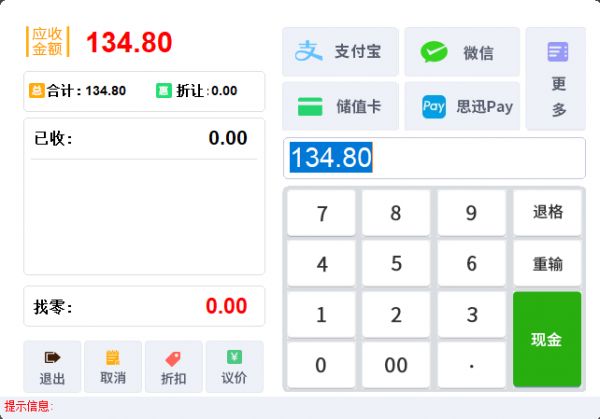The width and height of the screenshot is (600, 419).
Task: Click the exit (退出) icon button
Action: point(52,367)
